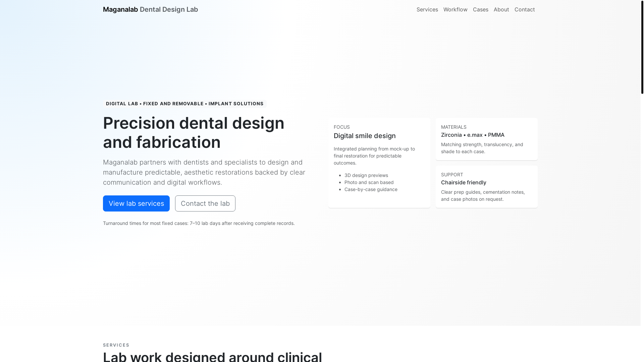This screenshot has height=362, width=644.
Task: Click the View lab services button
Action: [x=136, y=203]
